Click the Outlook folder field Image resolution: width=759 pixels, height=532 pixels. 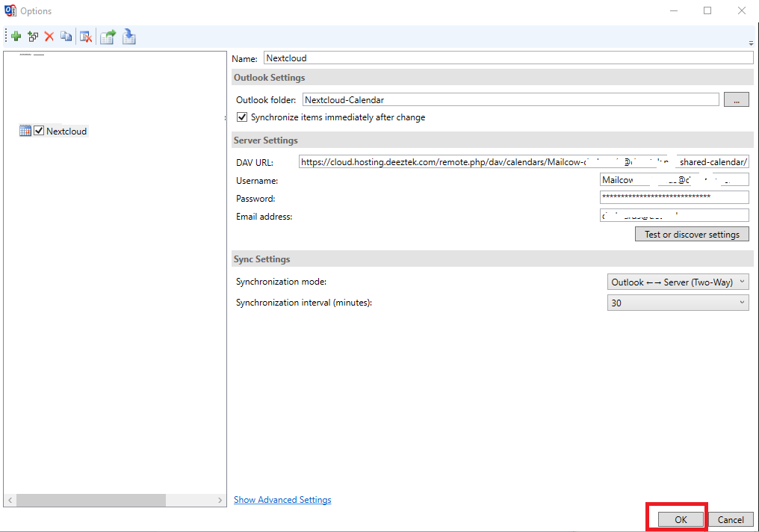(x=511, y=99)
